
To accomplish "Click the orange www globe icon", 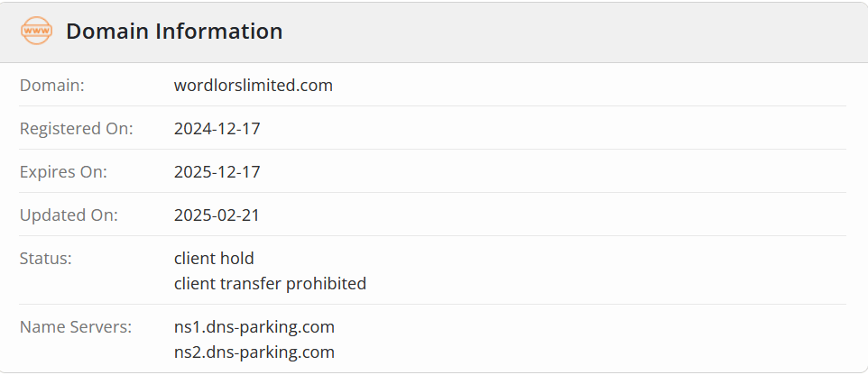I will point(36,31).
